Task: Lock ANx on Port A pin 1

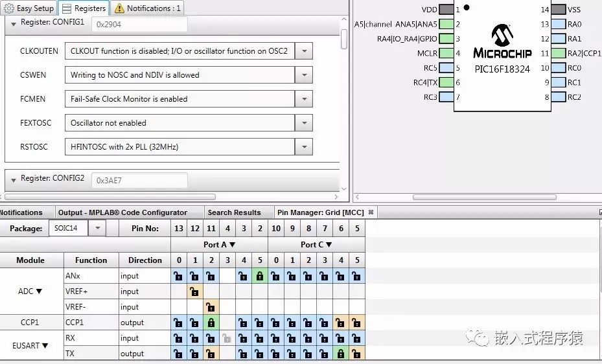Action: pos(194,276)
